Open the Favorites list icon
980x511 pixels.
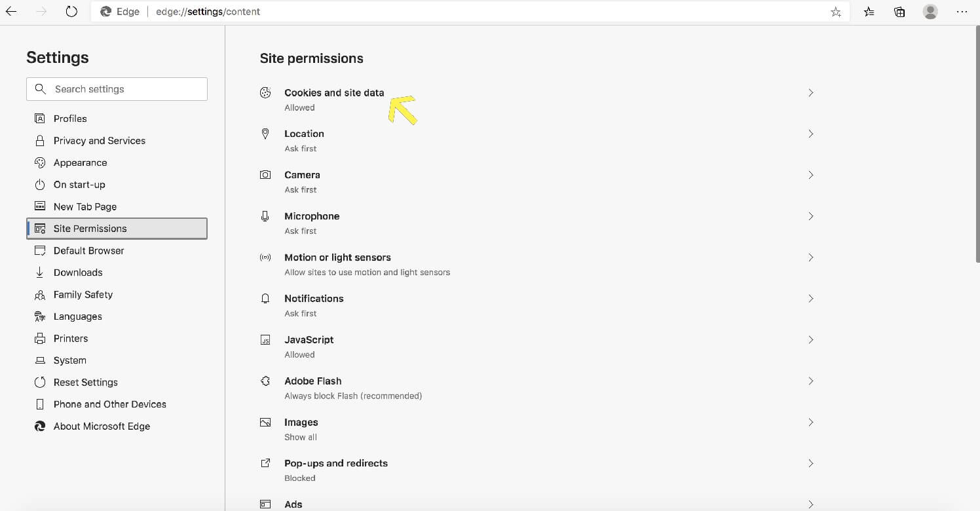[869, 12]
